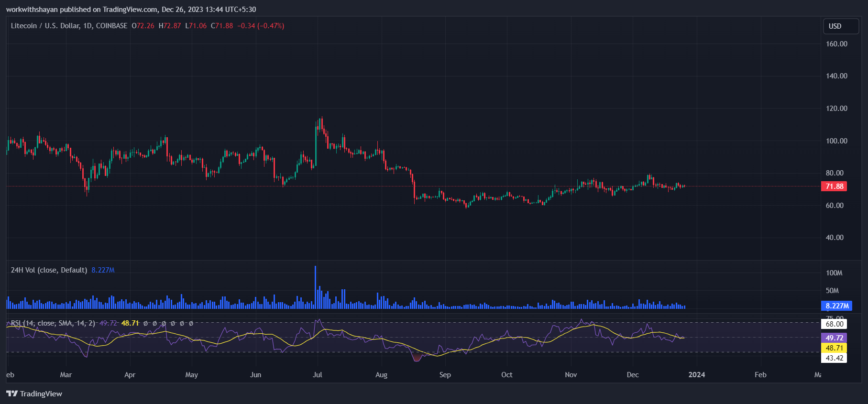Click the yellow 48.71 RSI axis tag
The width and height of the screenshot is (868, 404).
coord(834,348)
